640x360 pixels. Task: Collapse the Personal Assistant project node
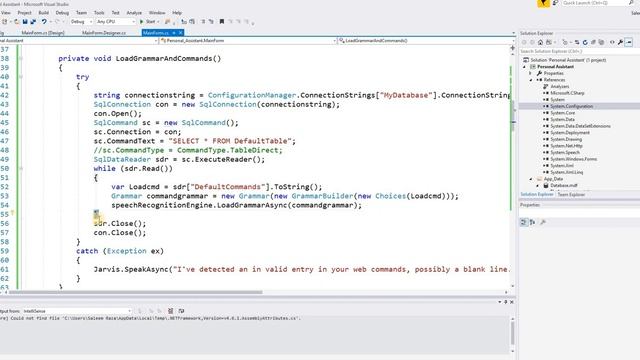click(525, 67)
